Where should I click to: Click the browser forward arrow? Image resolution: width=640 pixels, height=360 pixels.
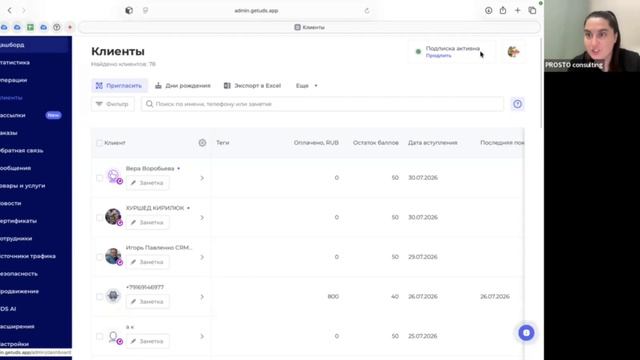(x=24, y=11)
